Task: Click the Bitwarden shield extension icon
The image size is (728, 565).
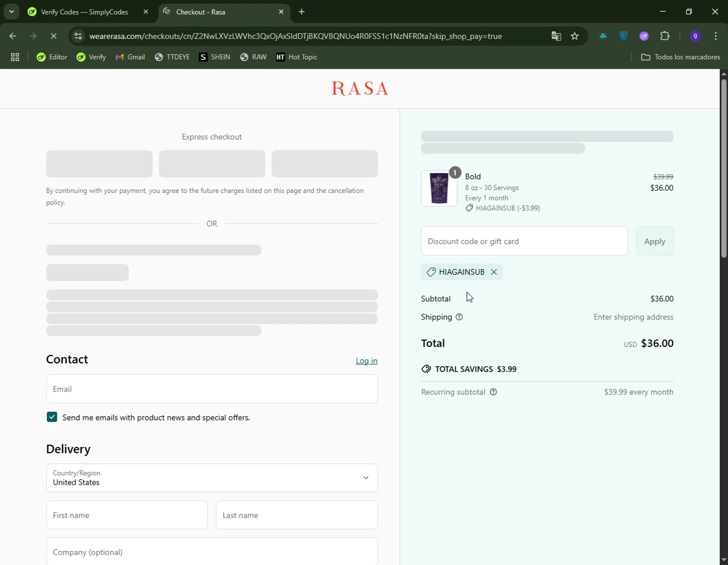Action: pos(624,36)
